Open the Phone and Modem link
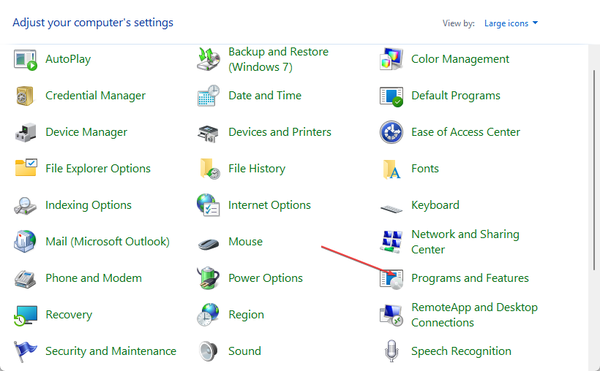 (x=93, y=278)
